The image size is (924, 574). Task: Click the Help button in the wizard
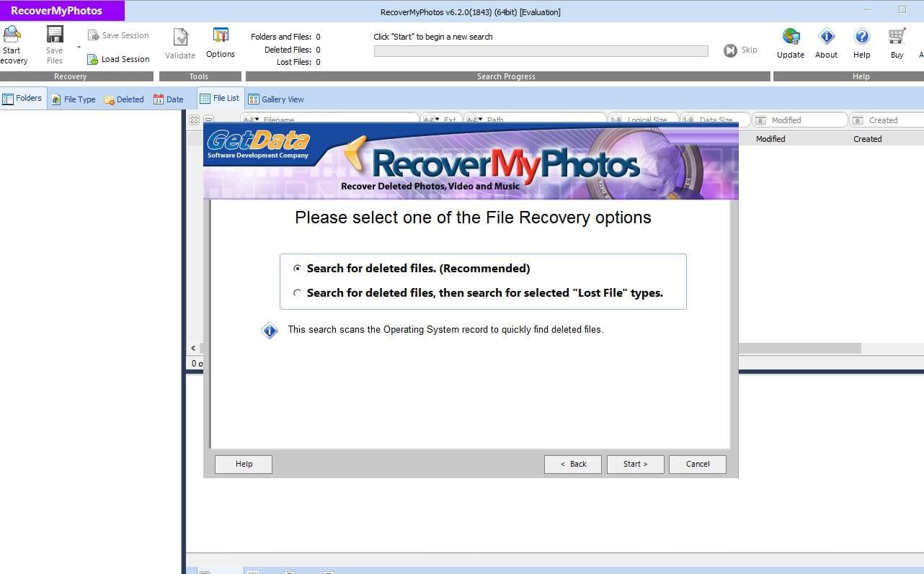click(244, 464)
